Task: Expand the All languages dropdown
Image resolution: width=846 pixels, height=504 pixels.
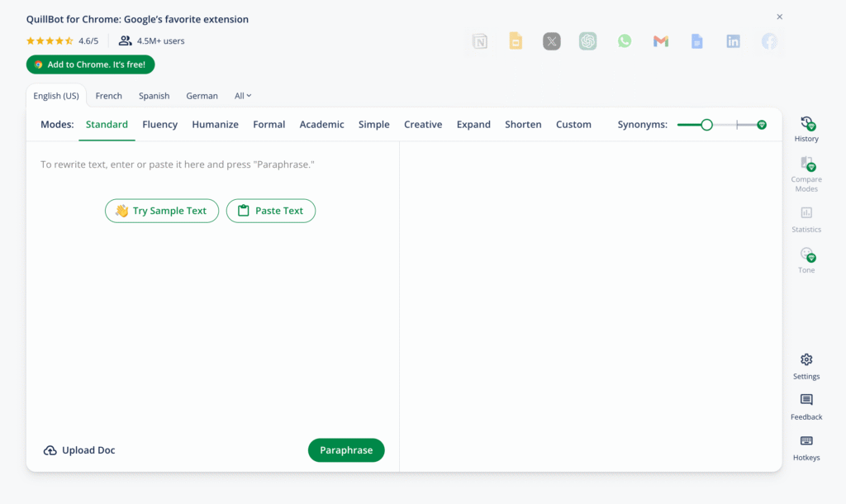Action: pos(243,96)
